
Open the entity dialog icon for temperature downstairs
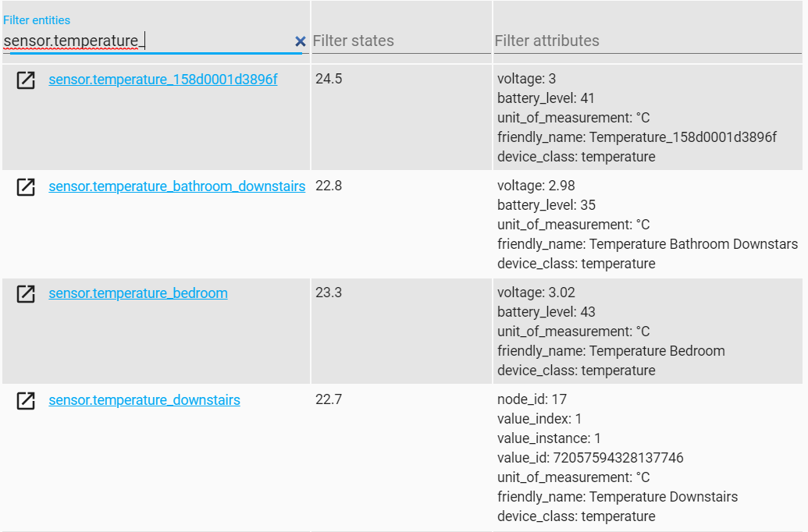point(27,400)
